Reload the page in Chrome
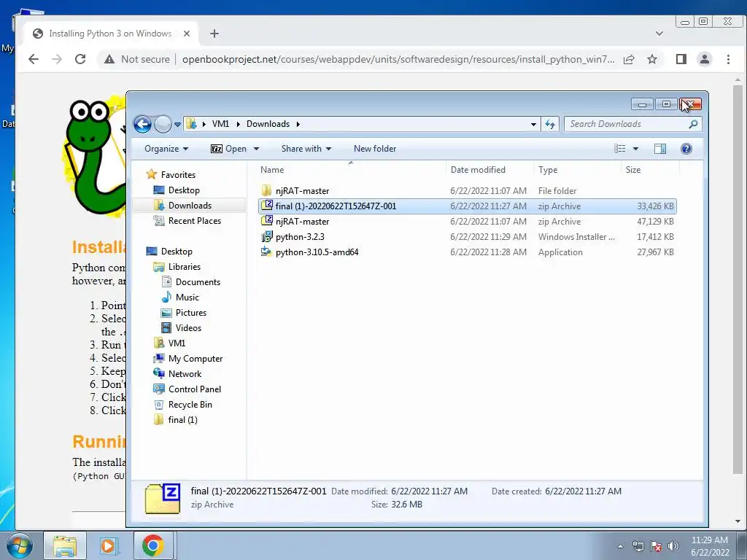 point(80,59)
